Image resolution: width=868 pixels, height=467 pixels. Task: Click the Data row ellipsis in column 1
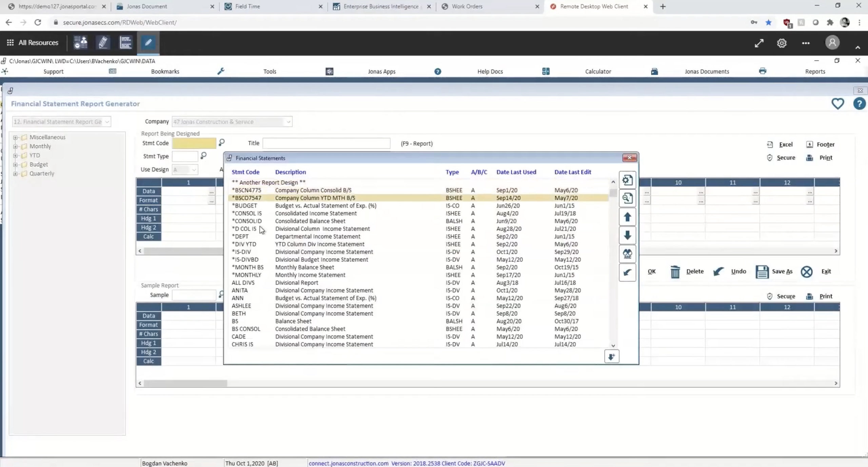pyautogui.click(x=211, y=191)
